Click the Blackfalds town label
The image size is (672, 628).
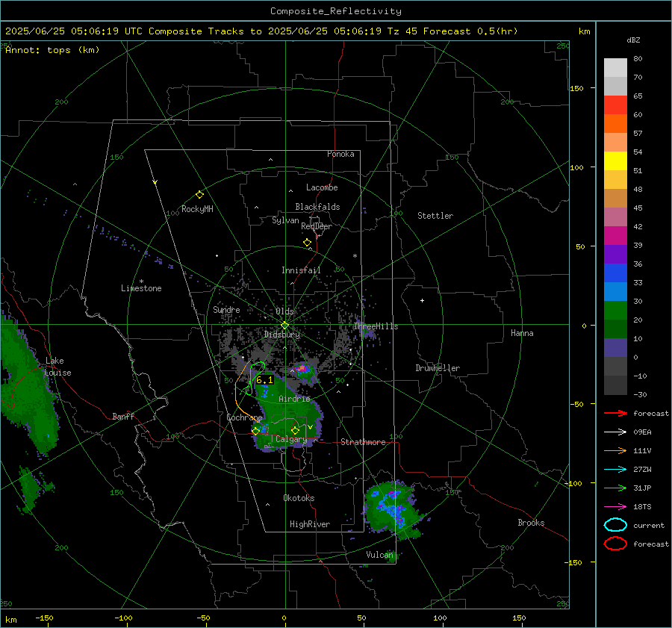tap(317, 207)
